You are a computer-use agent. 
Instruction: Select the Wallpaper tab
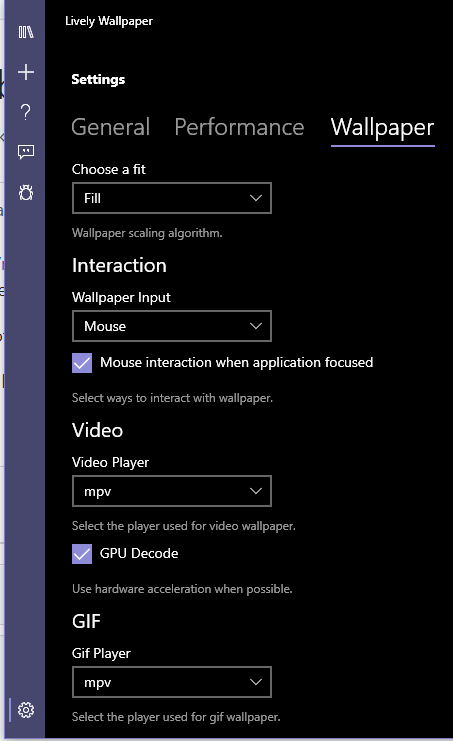click(x=382, y=128)
